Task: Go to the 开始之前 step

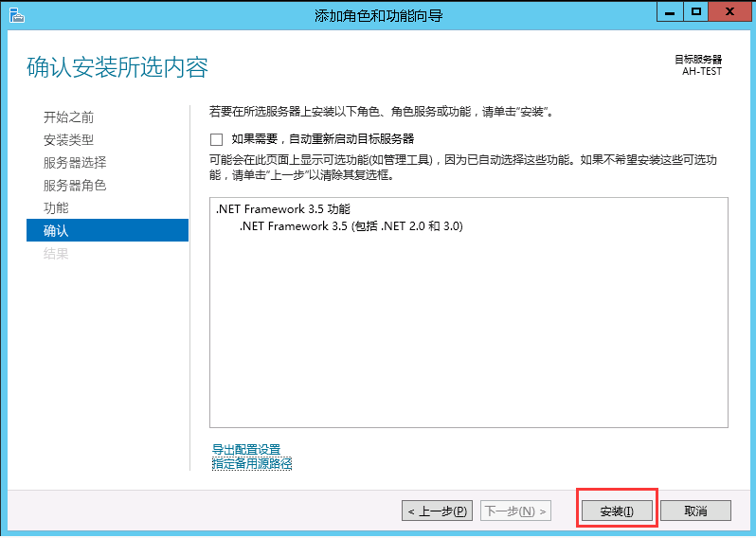Action: pos(68,117)
